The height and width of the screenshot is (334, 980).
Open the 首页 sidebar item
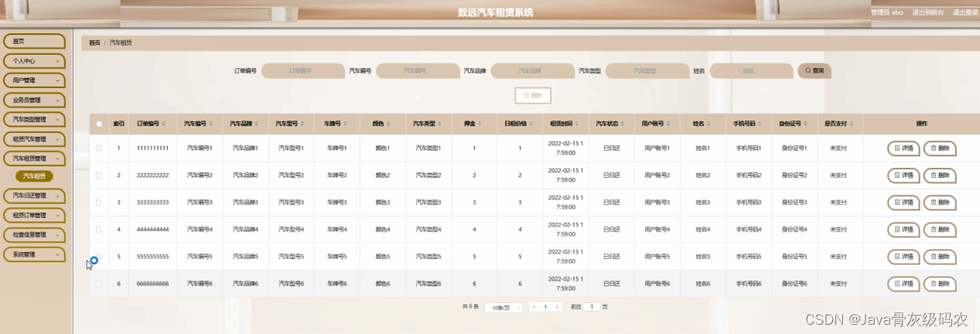34,41
